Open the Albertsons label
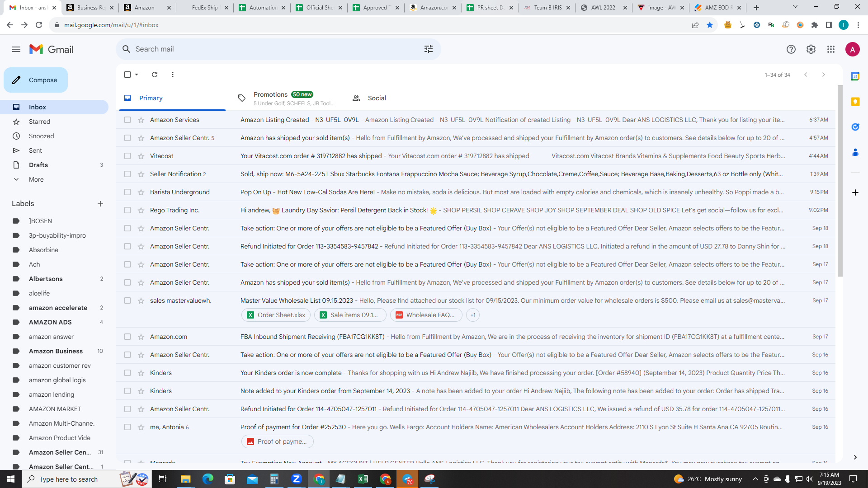The image size is (868, 488). tap(46, 279)
